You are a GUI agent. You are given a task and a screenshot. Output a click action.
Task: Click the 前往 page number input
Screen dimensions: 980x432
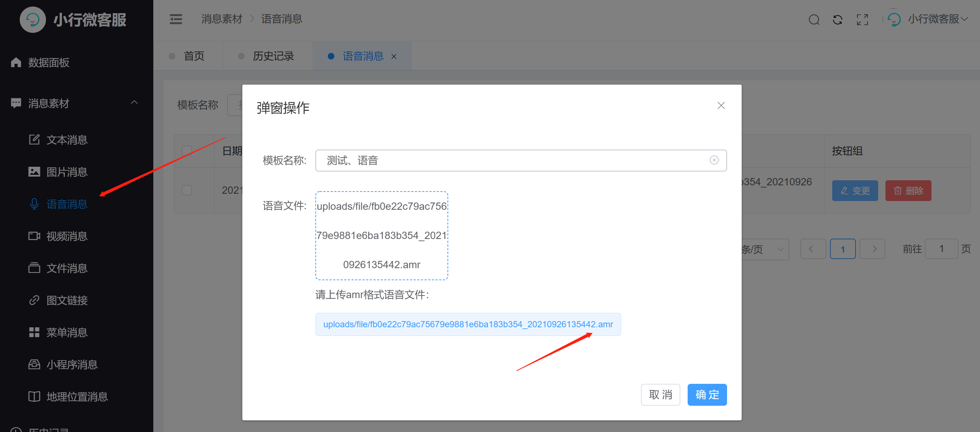pyautogui.click(x=941, y=249)
